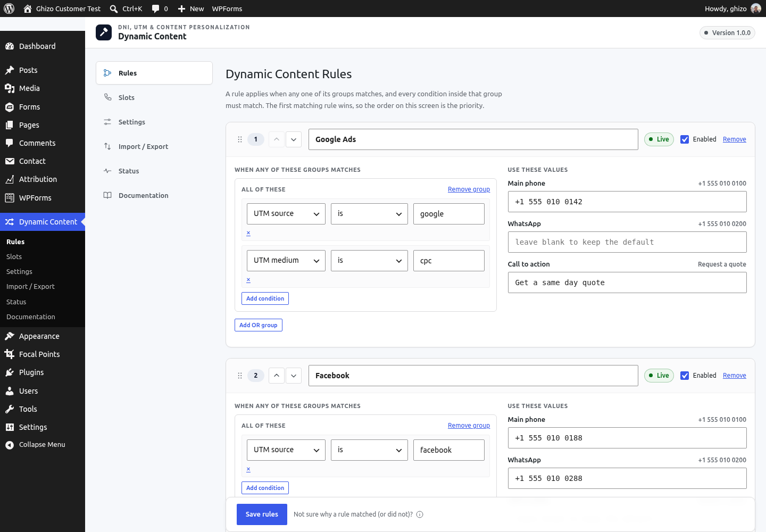
Task: Add condition to the Google Ads group
Action: click(x=265, y=298)
